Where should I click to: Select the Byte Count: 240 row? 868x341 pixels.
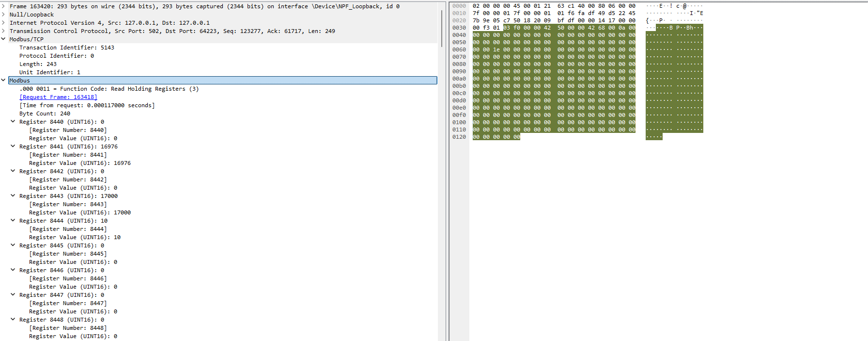point(45,114)
